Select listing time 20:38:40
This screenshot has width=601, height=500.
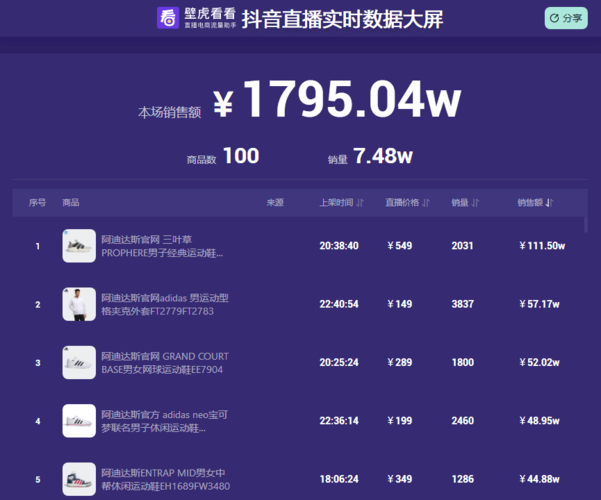coord(339,246)
